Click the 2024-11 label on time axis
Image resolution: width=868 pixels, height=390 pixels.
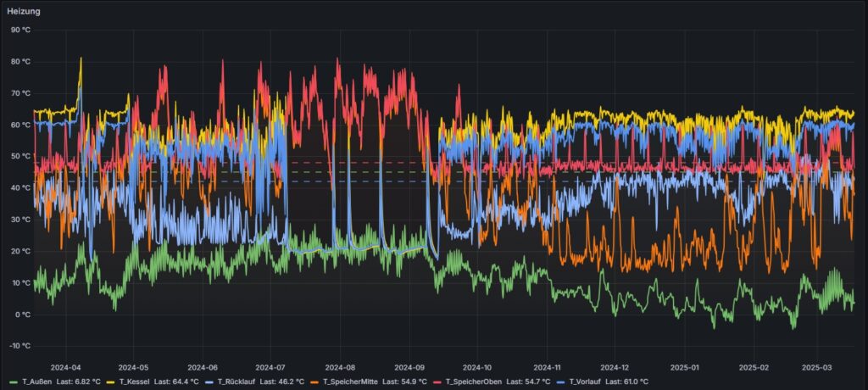(547, 368)
